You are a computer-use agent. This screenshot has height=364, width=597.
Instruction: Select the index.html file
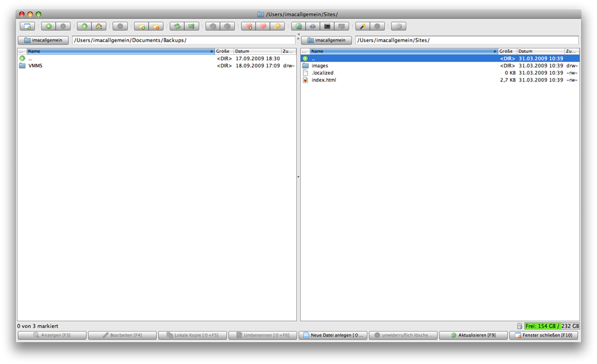click(x=440, y=80)
